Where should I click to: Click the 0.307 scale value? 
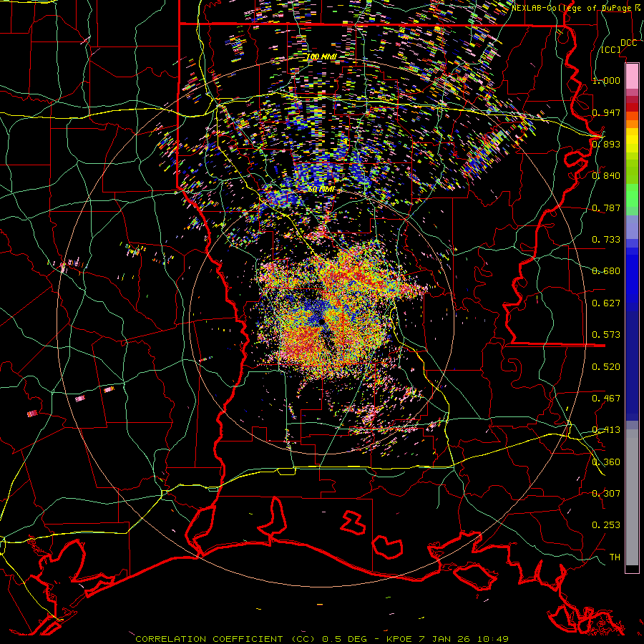[606, 494]
